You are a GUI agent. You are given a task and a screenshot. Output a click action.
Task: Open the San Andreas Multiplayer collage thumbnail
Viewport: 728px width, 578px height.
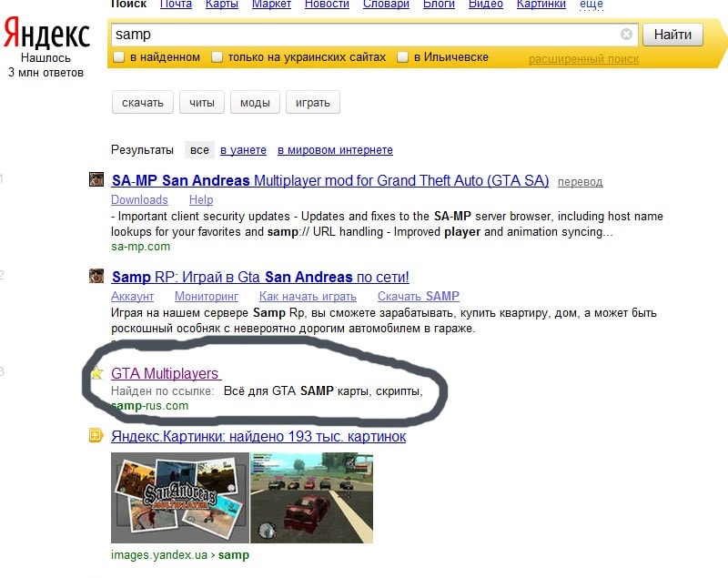[180, 498]
